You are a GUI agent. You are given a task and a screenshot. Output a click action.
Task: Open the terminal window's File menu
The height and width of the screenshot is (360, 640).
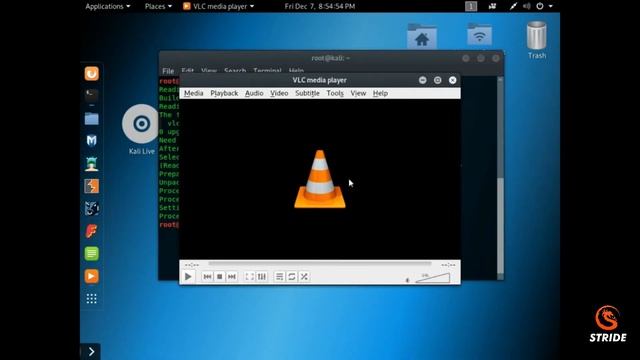(x=168, y=71)
